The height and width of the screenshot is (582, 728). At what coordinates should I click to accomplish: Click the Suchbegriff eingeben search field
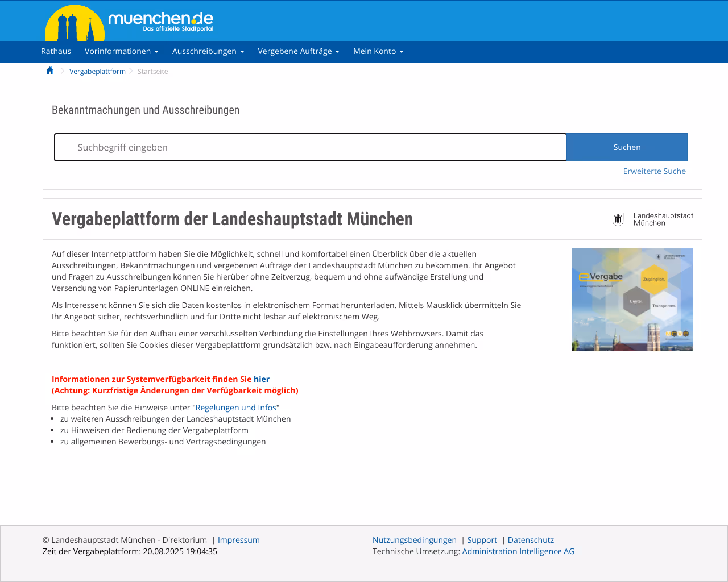pyautogui.click(x=310, y=147)
